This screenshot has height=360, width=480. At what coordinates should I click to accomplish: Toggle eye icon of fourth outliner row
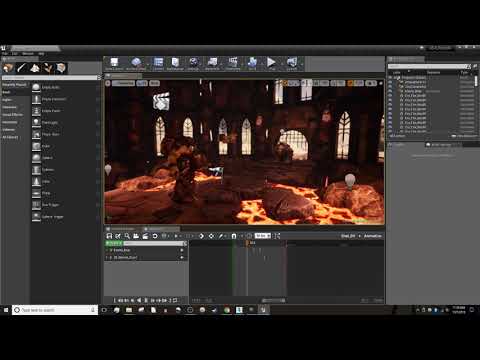(390, 91)
